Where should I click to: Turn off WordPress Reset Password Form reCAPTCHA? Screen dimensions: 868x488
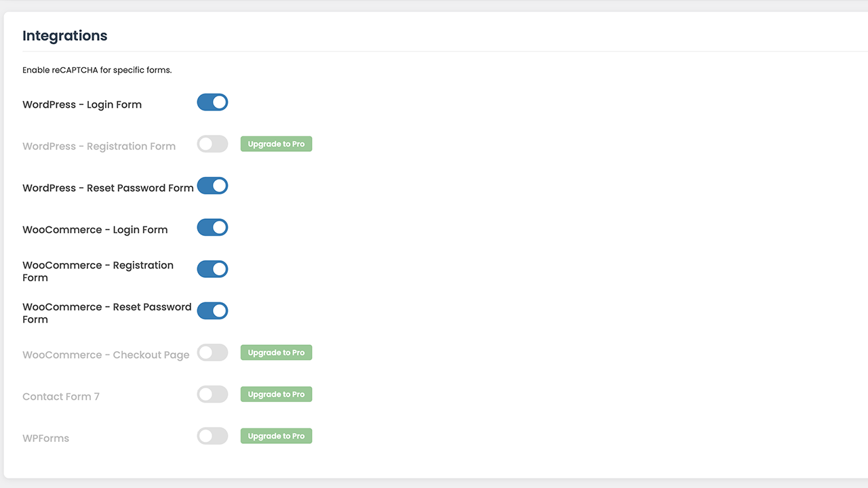(x=212, y=186)
